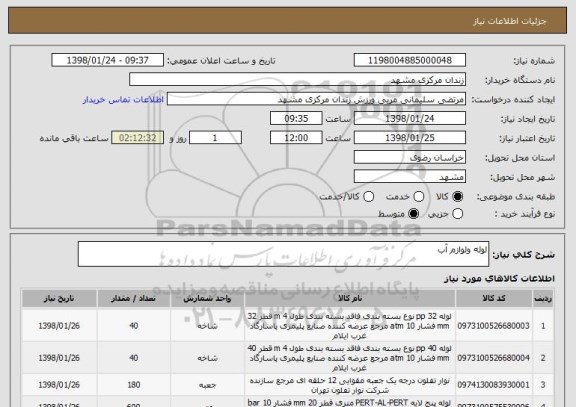Click the نام دستگاه خریدار field
Image resolution: width=576 pixels, height=407 pixels.
(298, 80)
